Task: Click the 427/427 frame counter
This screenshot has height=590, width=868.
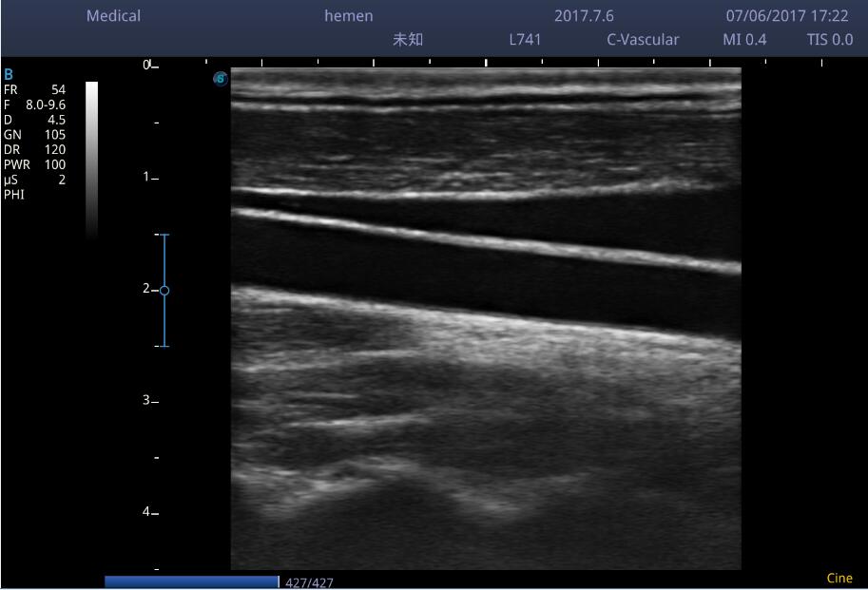Action: 309,582
